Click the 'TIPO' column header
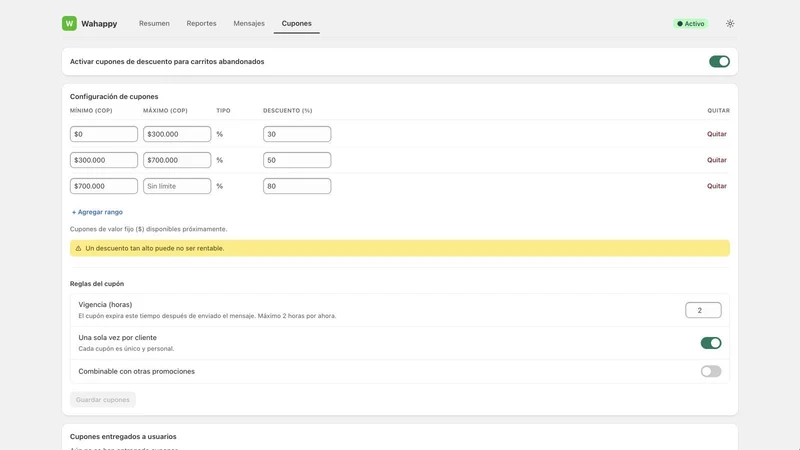The width and height of the screenshot is (800, 450). pos(223,111)
